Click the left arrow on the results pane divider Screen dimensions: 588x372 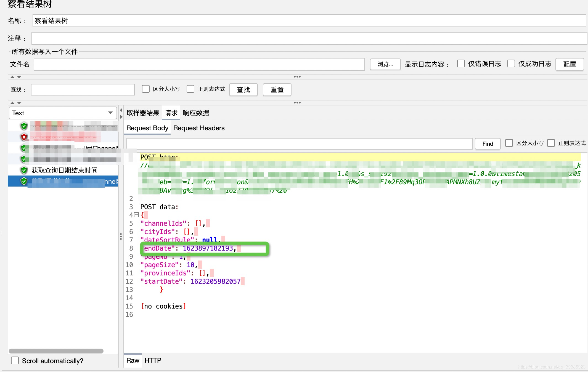(x=121, y=110)
